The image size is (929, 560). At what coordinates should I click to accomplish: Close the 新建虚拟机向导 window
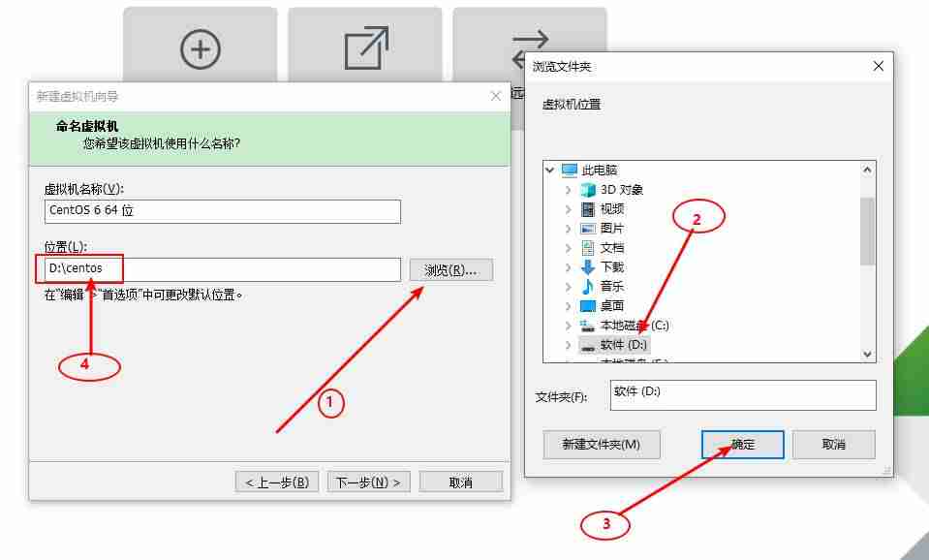coord(496,96)
